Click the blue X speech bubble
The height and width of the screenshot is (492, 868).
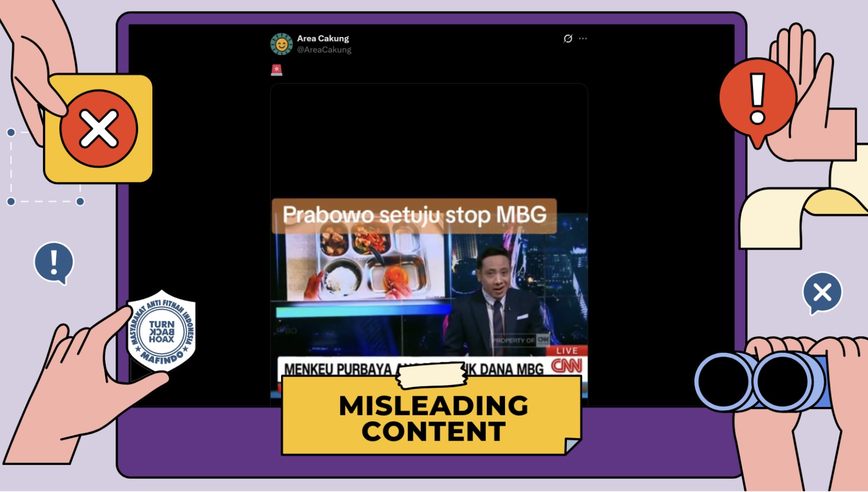822,292
